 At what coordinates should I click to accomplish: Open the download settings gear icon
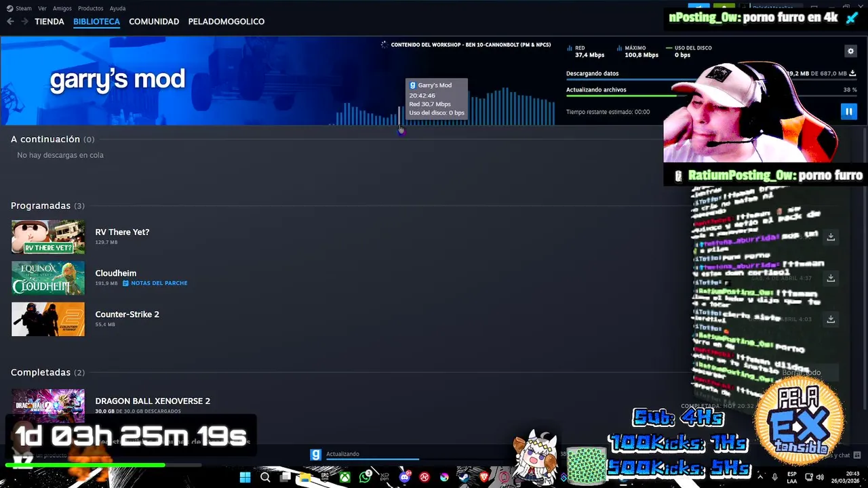click(x=850, y=51)
